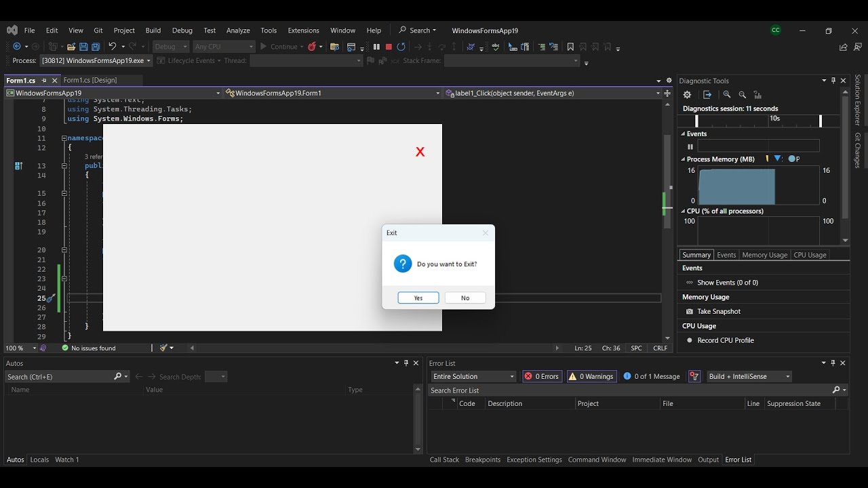The height and width of the screenshot is (488, 868).
Task: Click the brush code cleanup icon in status strip
Action: (x=163, y=348)
